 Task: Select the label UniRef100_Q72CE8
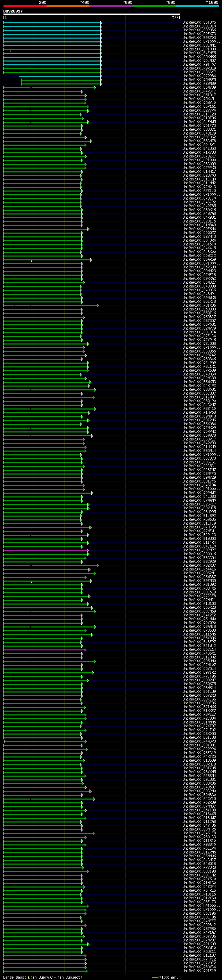tap(199, 596)
